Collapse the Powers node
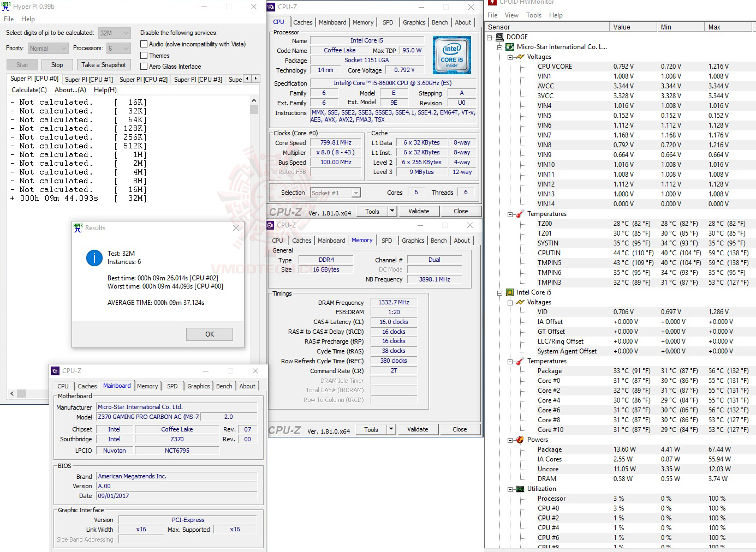 click(510, 440)
